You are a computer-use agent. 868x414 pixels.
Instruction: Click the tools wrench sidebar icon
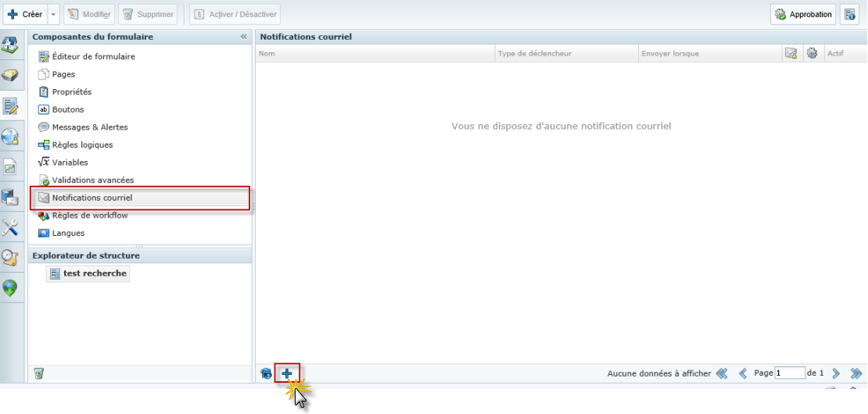(x=10, y=227)
